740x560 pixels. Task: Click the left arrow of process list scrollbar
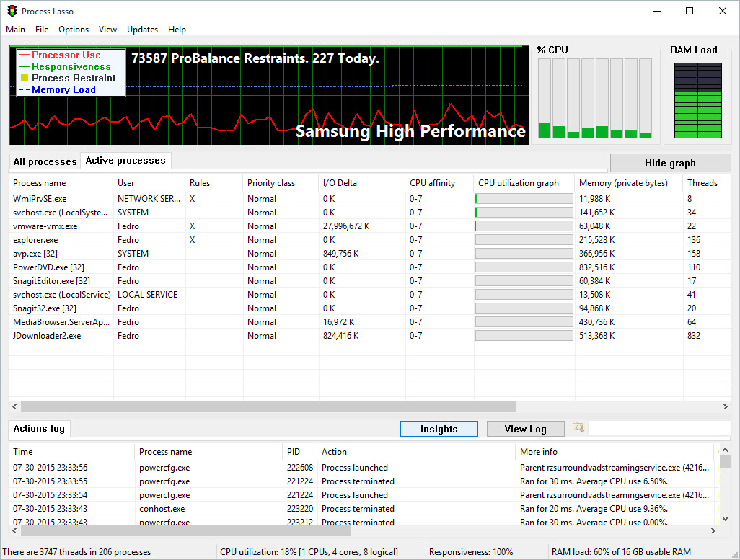[x=14, y=406]
